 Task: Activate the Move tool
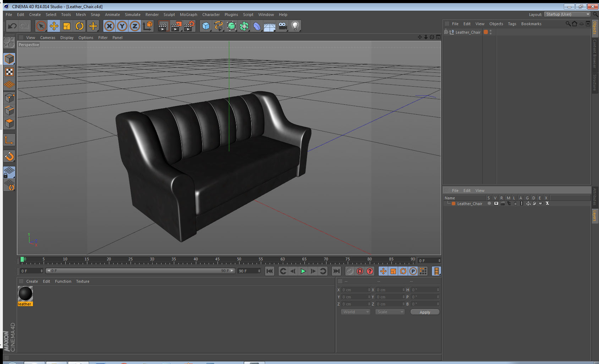pos(54,26)
